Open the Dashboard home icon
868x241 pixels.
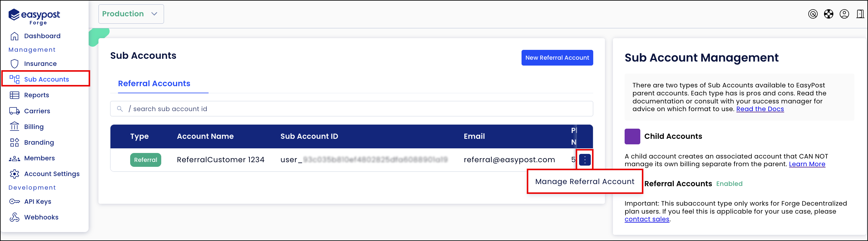[14, 36]
